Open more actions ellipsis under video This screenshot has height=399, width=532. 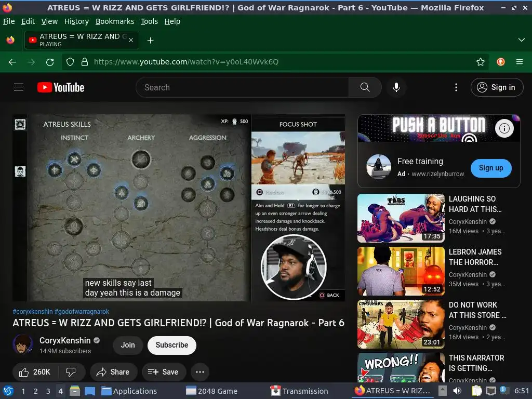pos(200,372)
